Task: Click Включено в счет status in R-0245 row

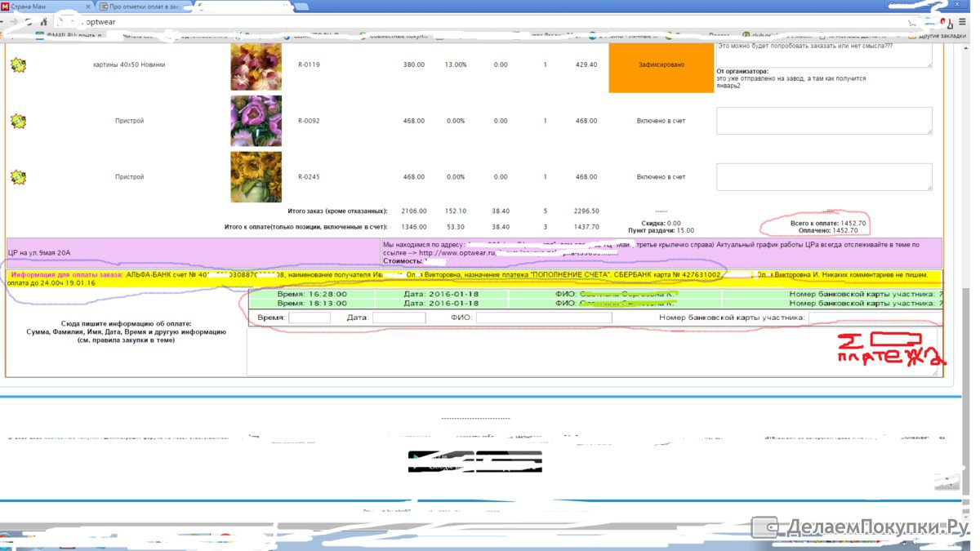Action: [661, 177]
